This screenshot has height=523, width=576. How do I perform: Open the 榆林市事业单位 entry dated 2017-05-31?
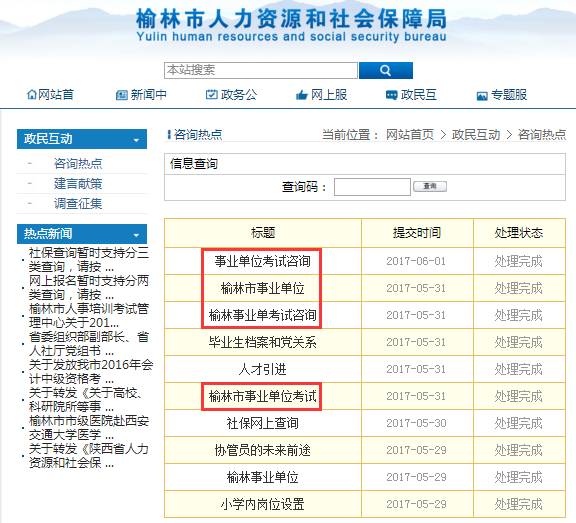click(x=262, y=288)
